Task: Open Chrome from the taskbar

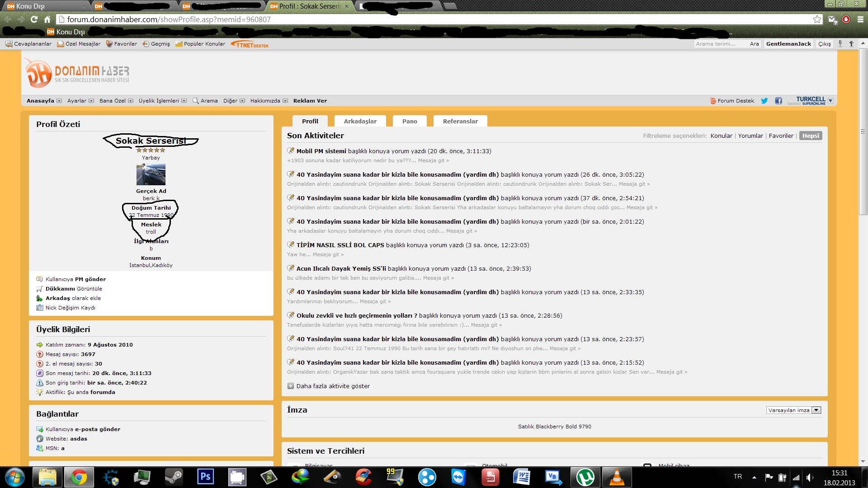Action: (79, 477)
